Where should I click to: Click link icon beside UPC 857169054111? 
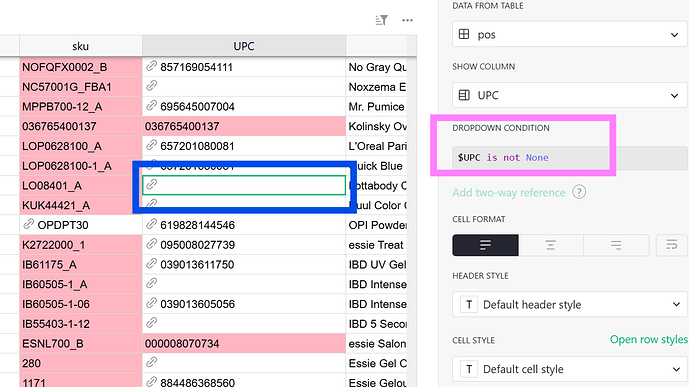(x=152, y=66)
